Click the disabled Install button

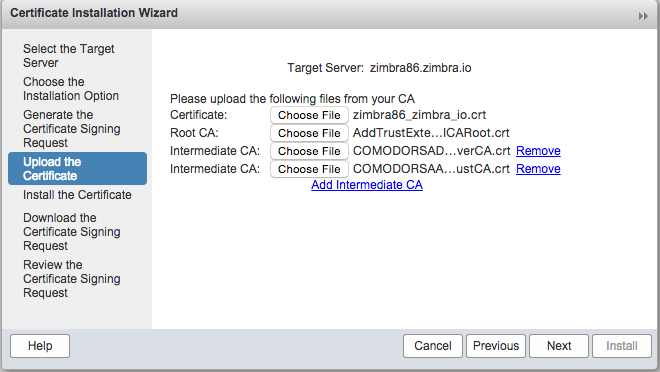(x=622, y=346)
